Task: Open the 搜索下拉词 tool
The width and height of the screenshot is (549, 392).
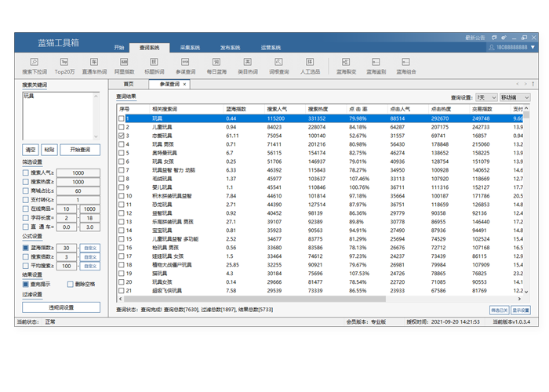Action: (x=35, y=66)
